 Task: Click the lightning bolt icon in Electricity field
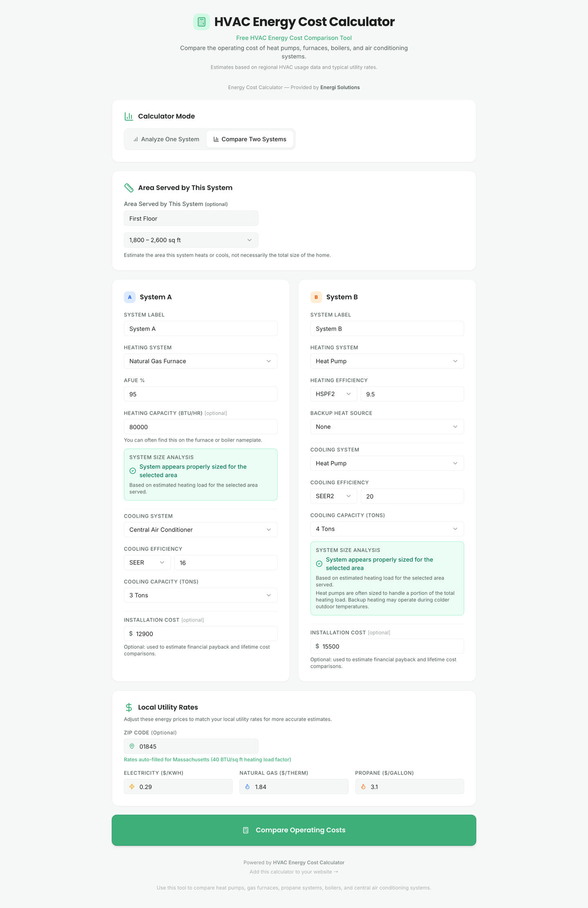pyautogui.click(x=132, y=787)
